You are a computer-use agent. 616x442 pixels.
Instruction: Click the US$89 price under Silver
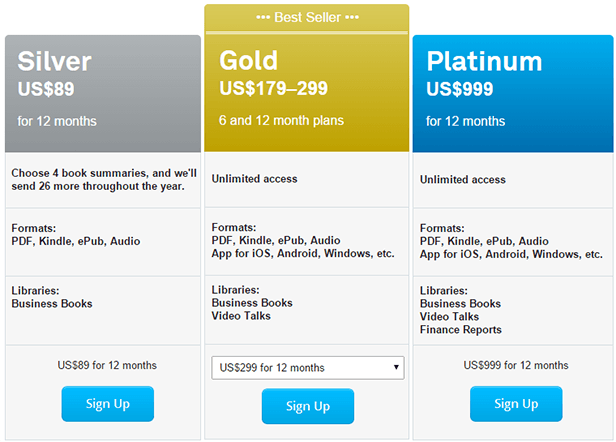46,89
